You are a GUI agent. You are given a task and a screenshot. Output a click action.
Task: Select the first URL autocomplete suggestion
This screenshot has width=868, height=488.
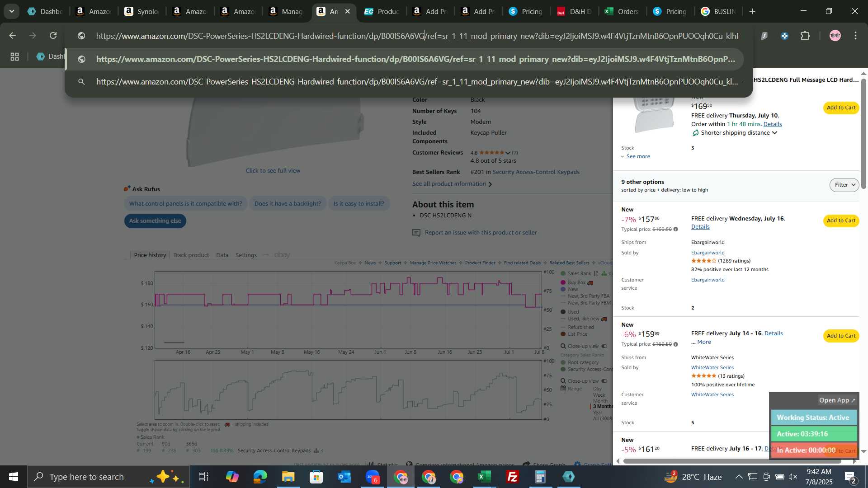click(x=405, y=59)
